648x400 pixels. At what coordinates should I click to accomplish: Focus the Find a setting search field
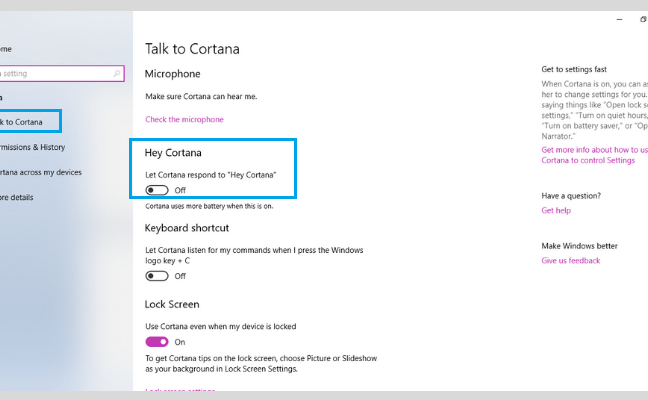click(x=62, y=74)
